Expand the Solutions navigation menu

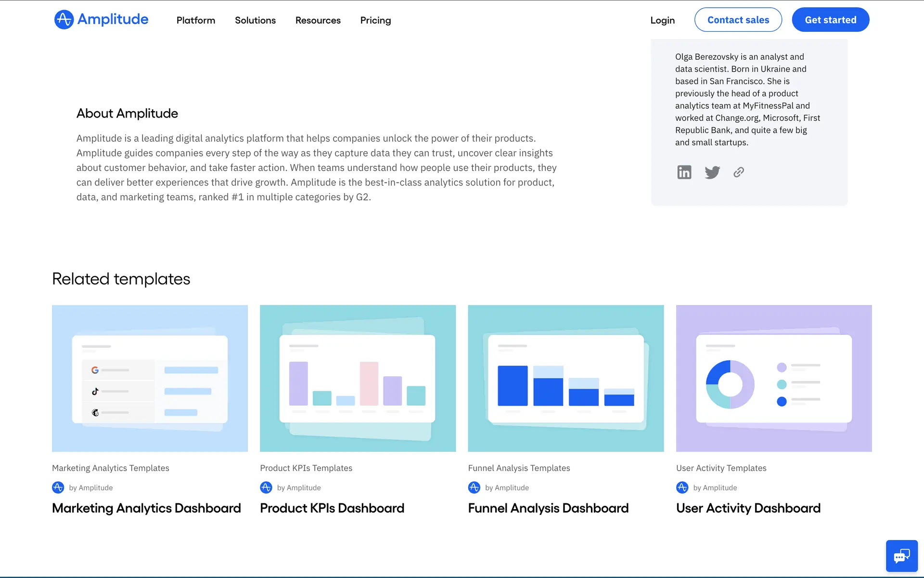tap(255, 20)
